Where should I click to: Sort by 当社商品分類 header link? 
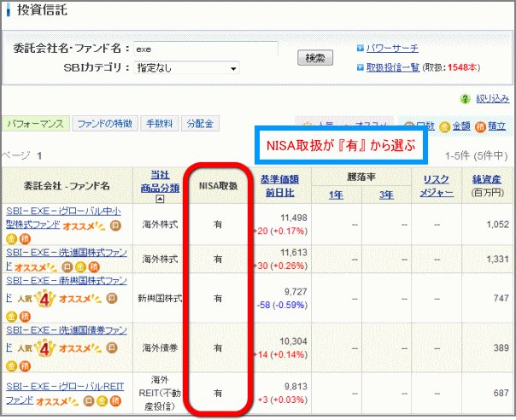click(x=160, y=182)
